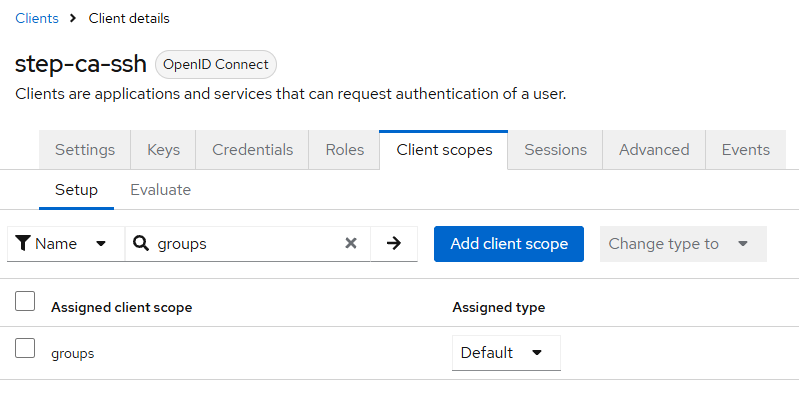Click the magnifying glass search icon

(141, 243)
